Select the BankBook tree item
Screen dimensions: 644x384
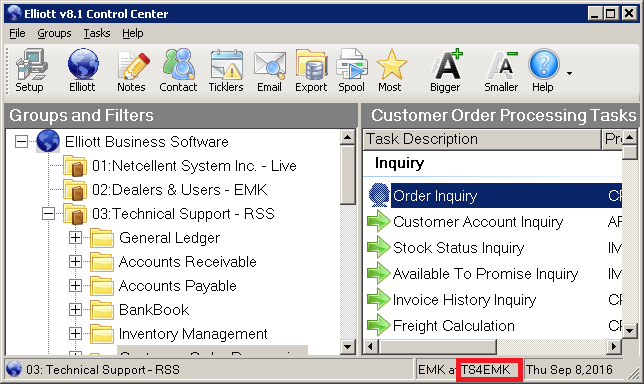pyautogui.click(x=154, y=310)
